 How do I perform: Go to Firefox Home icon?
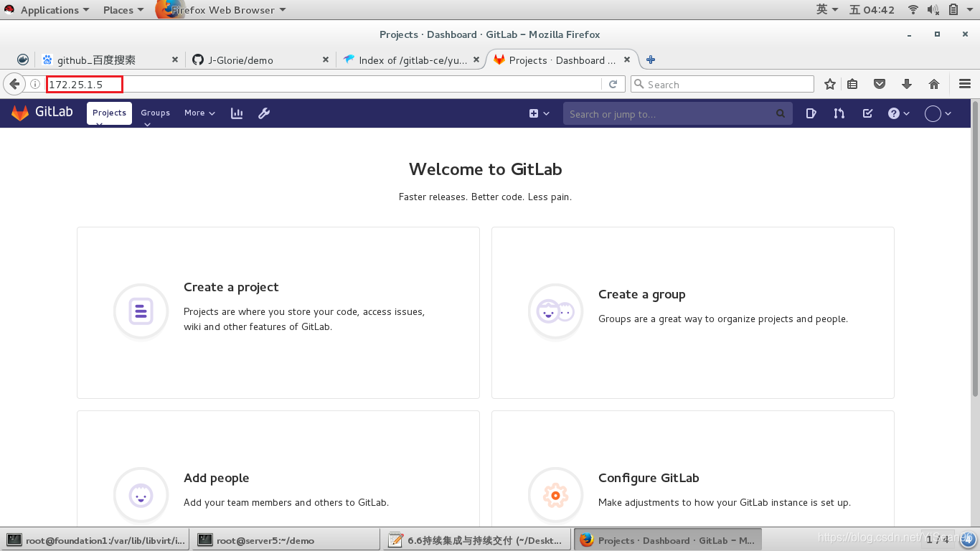[934, 85]
